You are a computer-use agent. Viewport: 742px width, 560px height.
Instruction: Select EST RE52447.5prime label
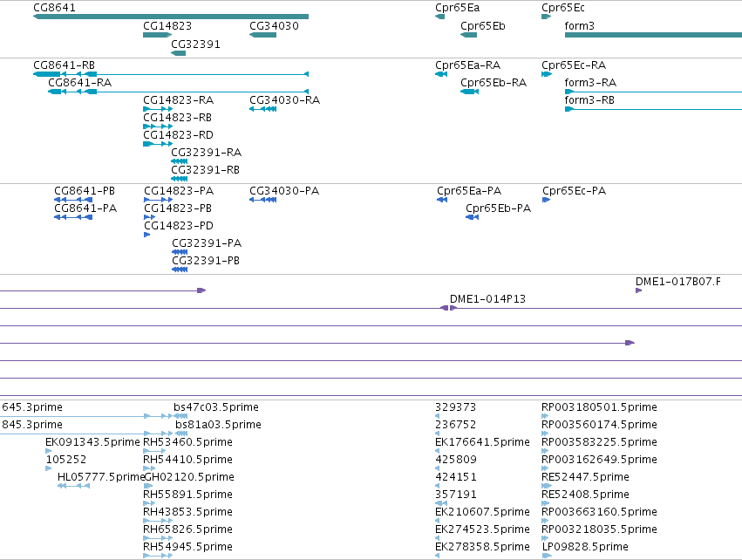tap(585, 477)
